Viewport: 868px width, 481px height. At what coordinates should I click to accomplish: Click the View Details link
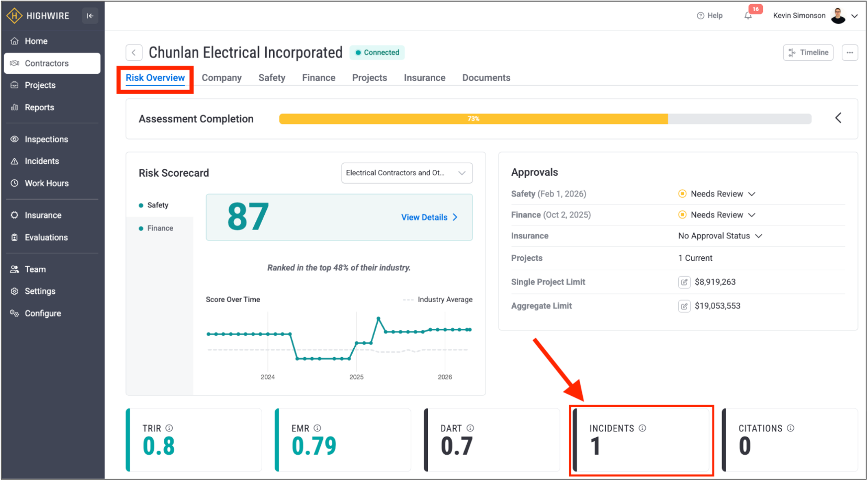[x=429, y=217]
